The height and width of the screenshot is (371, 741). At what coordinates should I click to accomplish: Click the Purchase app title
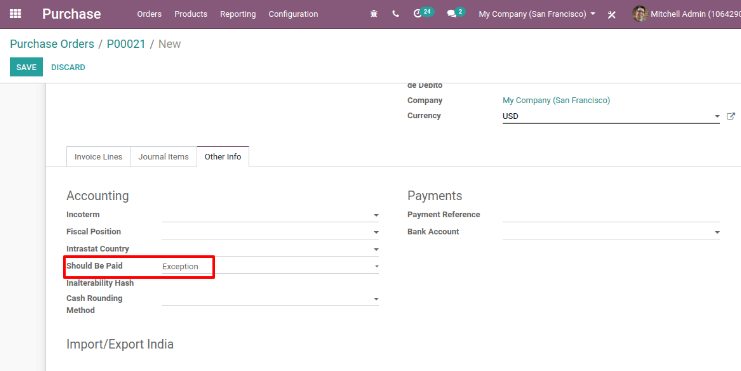[71, 14]
